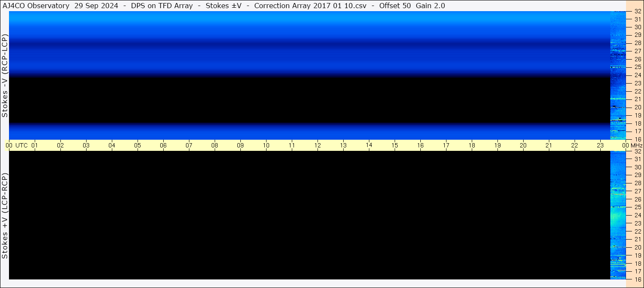Click 31 MHz tick in Stokes -V panel
This screenshot has height=288, width=644.
638,19
